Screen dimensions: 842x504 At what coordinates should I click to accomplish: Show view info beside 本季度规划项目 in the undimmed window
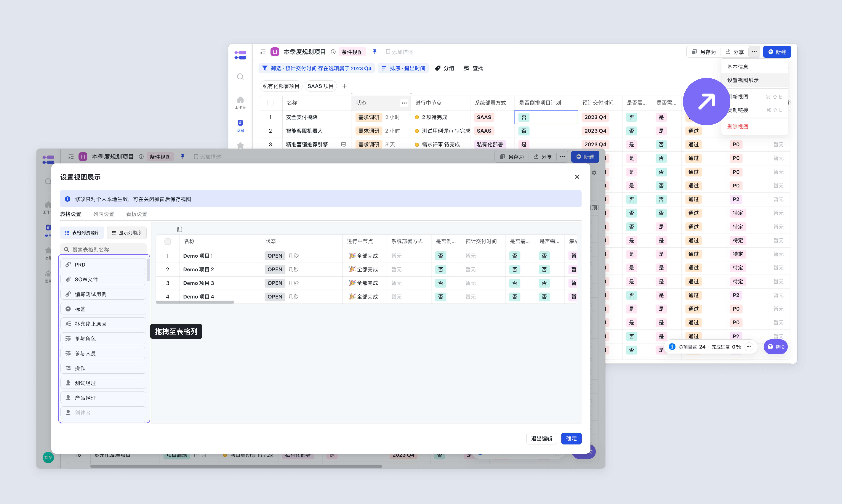click(333, 52)
